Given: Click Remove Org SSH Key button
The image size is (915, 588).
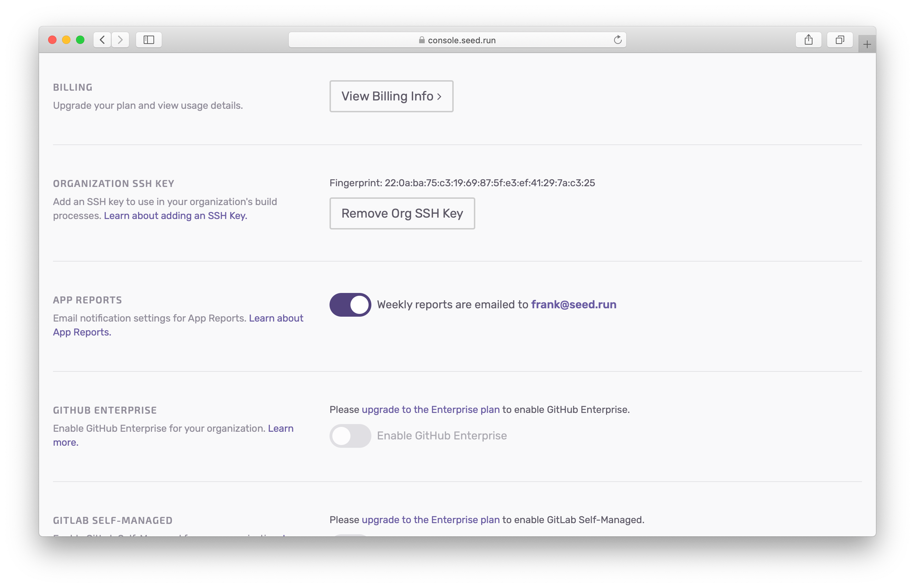Looking at the screenshot, I should 402,213.
